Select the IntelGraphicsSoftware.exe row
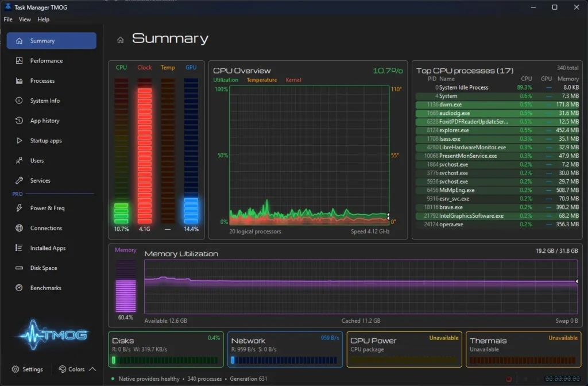Viewport: 588px width, 386px height. point(497,216)
